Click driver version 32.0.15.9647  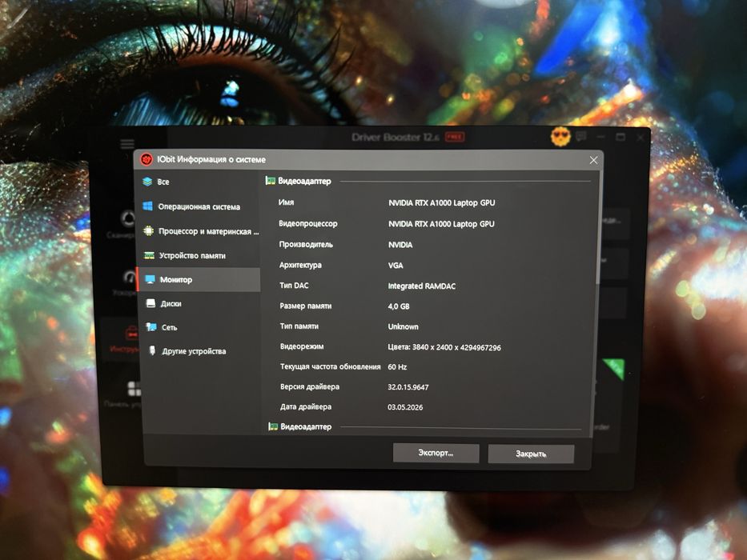tap(408, 387)
